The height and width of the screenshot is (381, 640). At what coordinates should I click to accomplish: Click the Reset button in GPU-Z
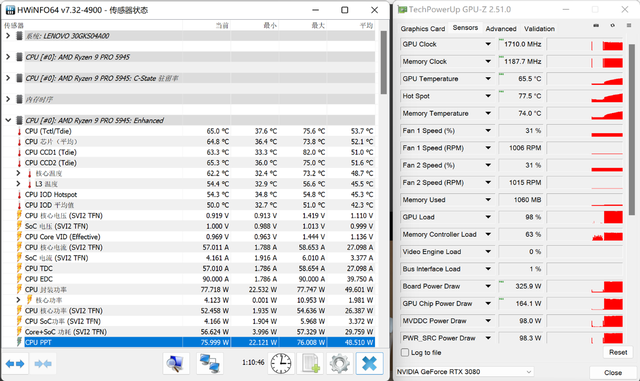618,352
